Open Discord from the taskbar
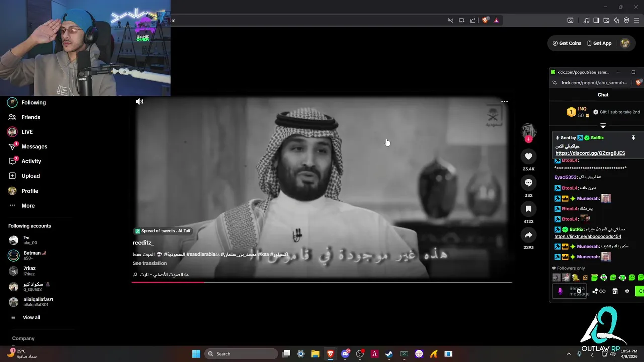Image resolution: width=644 pixels, height=362 pixels. click(x=345, y=354)
